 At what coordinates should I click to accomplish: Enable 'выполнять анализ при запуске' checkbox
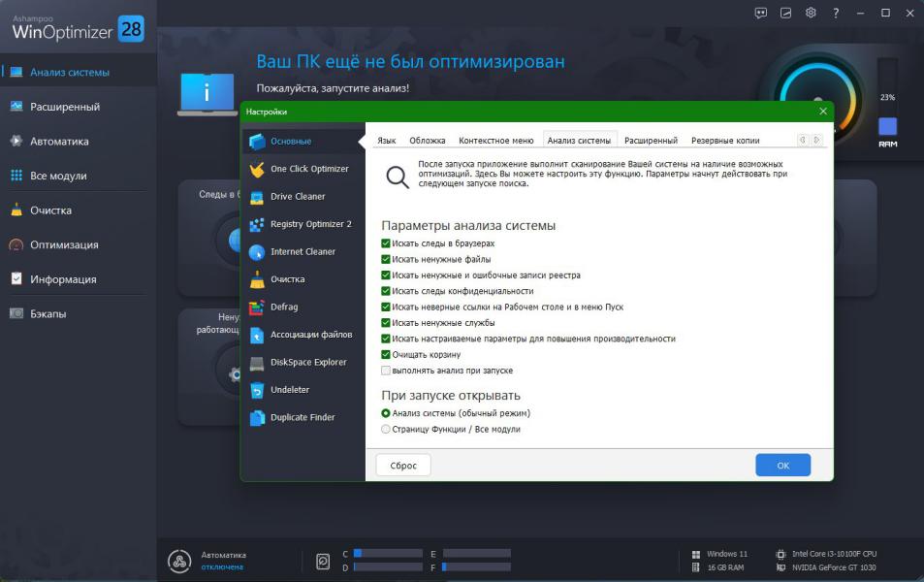click(386, 371)
